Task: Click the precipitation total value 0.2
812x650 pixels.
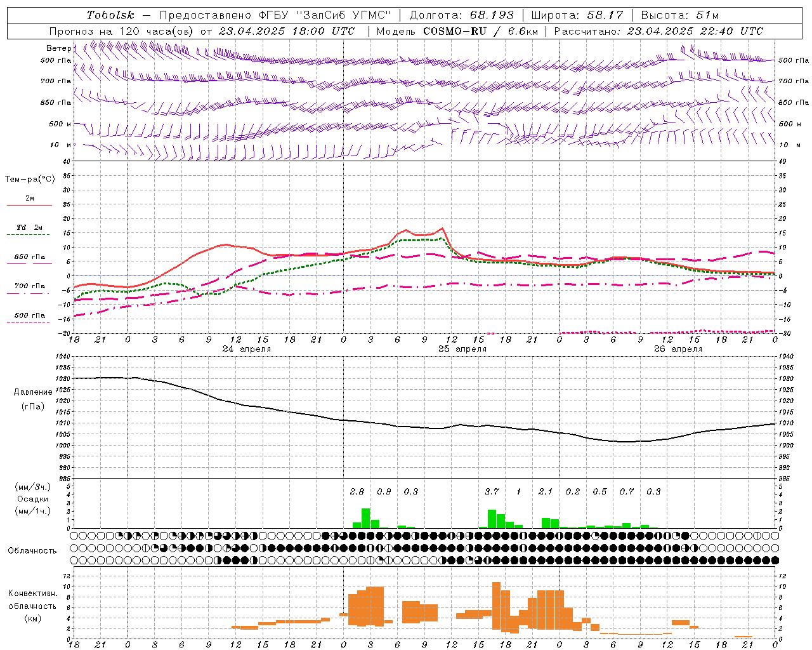Action: tap(573, 491)
